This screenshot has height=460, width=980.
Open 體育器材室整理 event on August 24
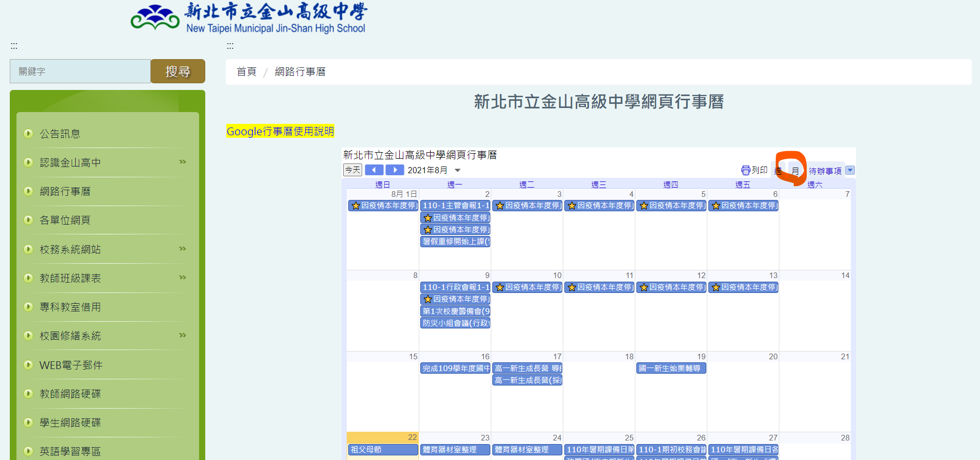click(x=527, y=450)
